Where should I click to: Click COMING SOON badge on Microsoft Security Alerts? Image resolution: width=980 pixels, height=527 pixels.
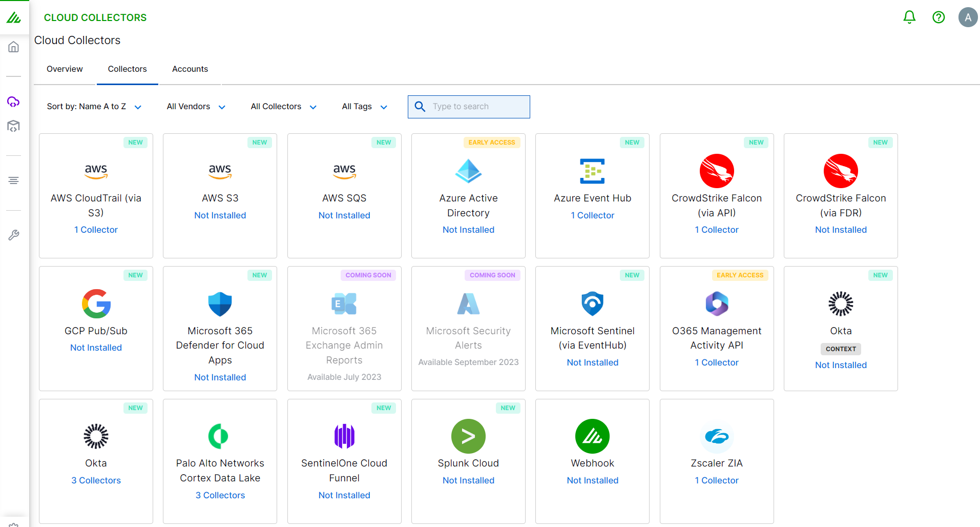point(492,275)
